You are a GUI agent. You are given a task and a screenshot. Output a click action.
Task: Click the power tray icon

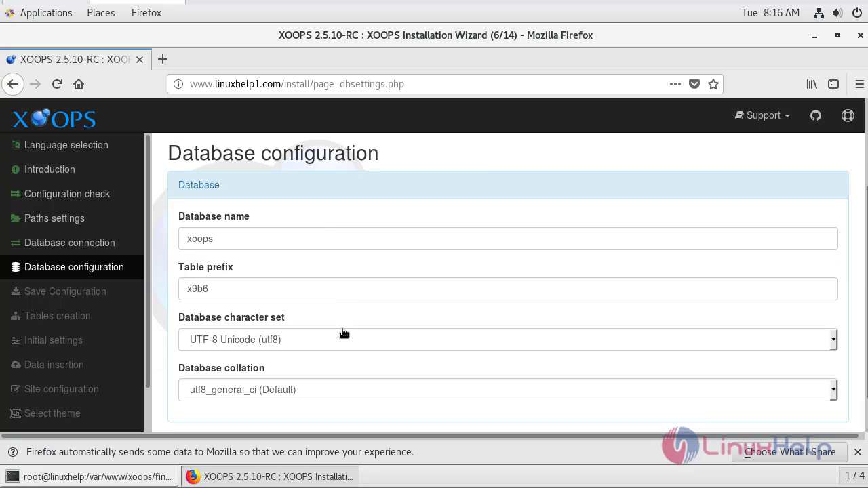click(x=857, y=13)
